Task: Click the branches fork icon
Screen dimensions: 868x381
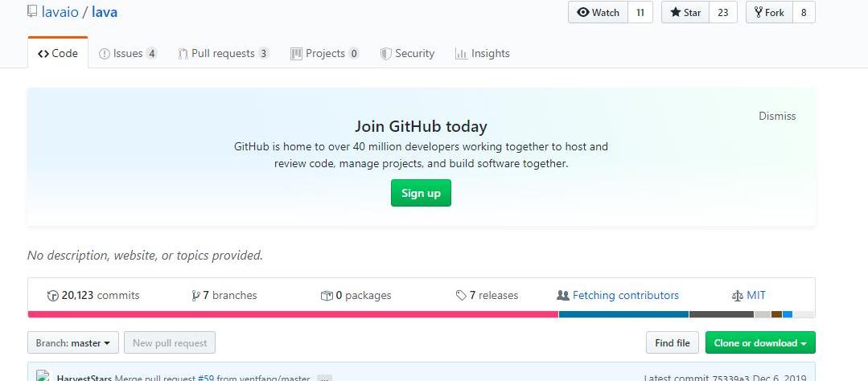Action: pos(195,296)
